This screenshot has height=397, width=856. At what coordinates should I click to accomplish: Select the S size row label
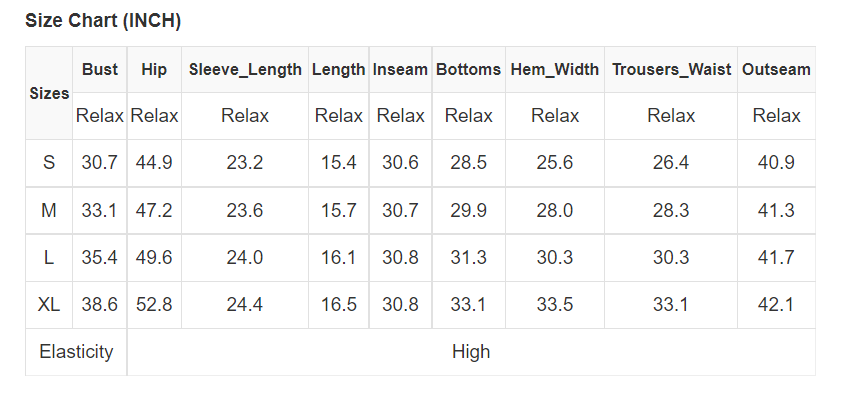[49, 163]
